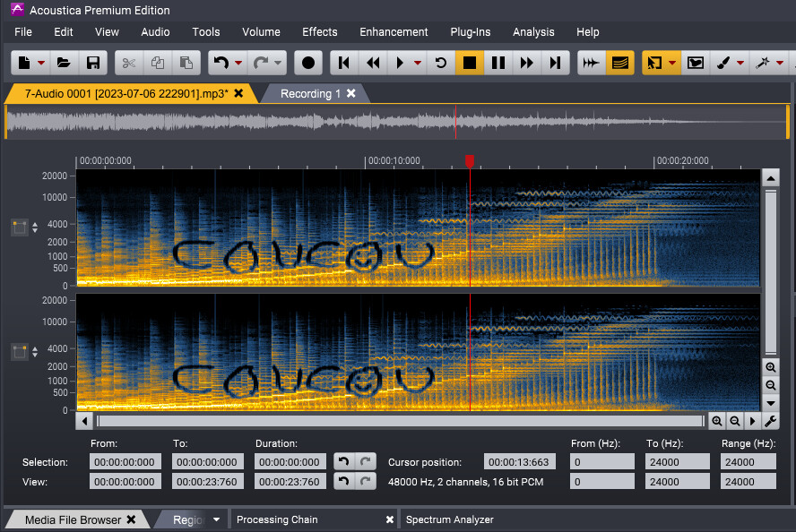Zoom out vertically on the frequency axis
This screenshot has height=532, width=796.
(x=771, y=385)
